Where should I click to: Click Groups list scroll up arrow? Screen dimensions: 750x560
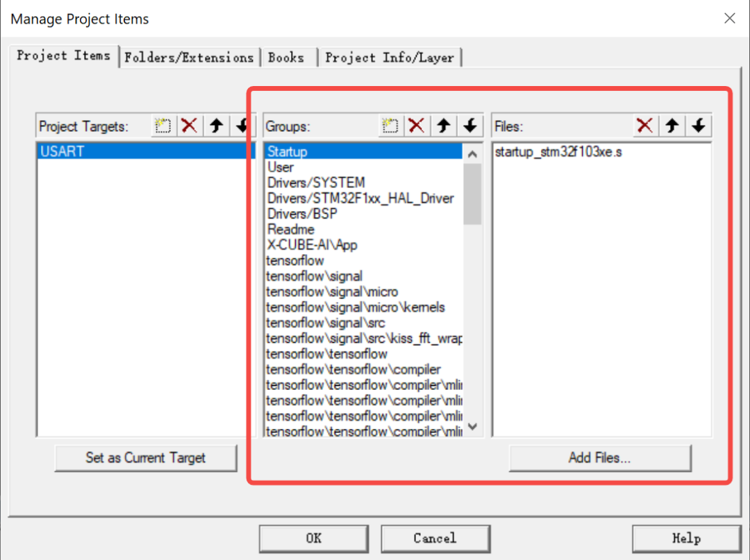pos(473,154)
